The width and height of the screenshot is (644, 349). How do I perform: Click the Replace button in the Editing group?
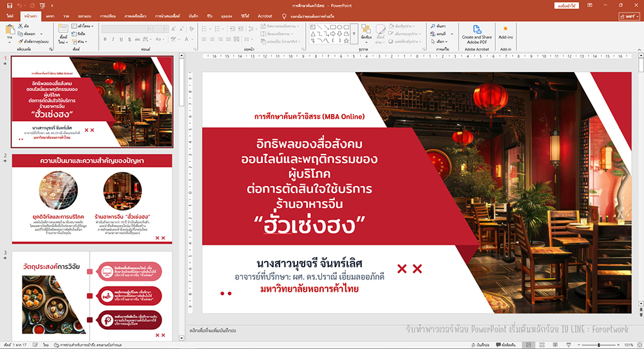[442, 33]
